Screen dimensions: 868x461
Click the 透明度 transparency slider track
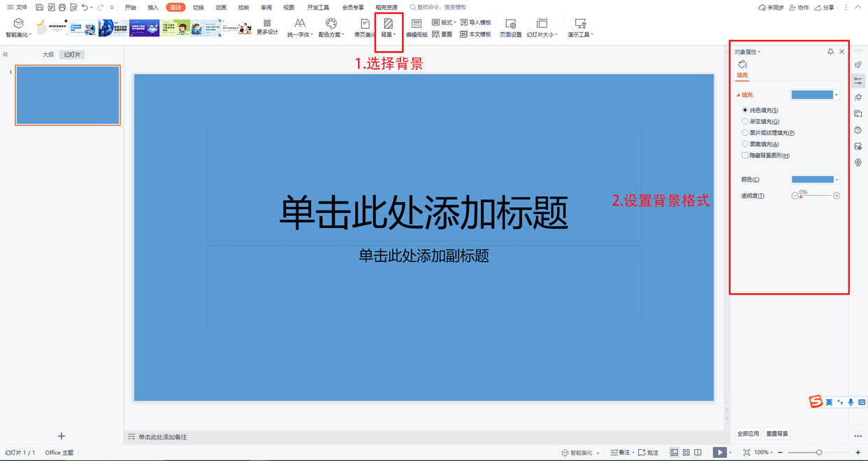(x=816, y=196)
